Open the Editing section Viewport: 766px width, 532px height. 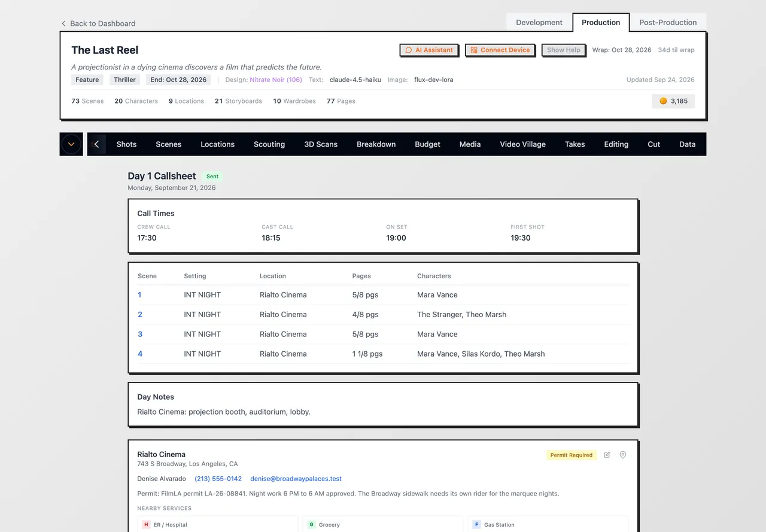(x=616, y=144)
